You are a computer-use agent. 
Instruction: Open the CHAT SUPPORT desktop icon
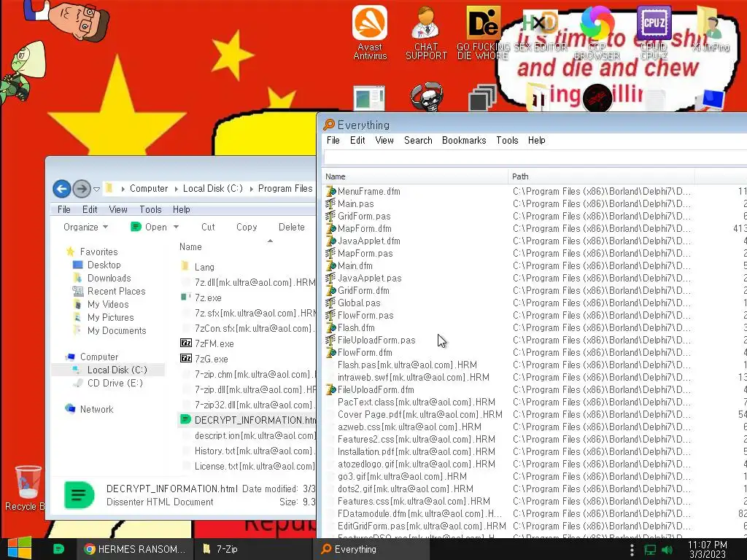(x=426, y=32)
